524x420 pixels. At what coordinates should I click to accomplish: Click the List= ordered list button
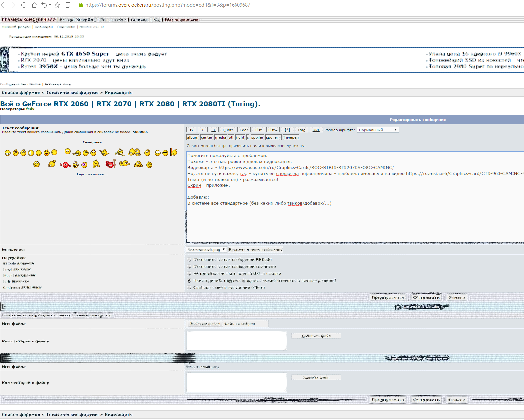[273, 130]
